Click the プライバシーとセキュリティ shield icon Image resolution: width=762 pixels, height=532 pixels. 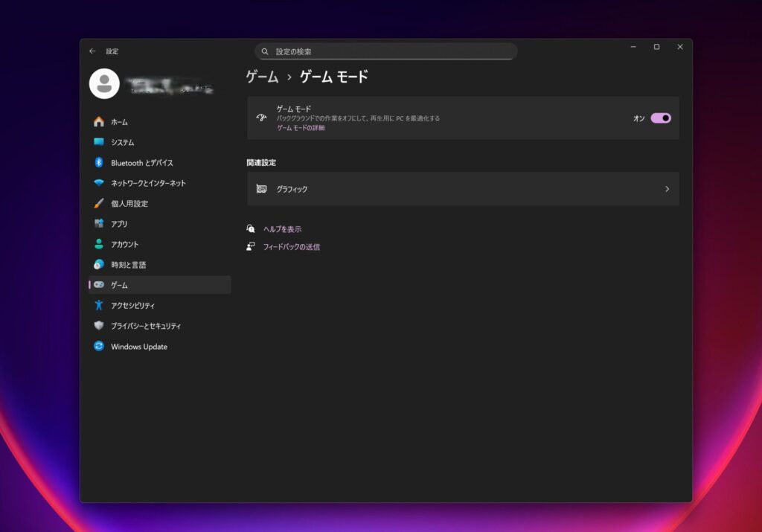(x=99, y=326)
